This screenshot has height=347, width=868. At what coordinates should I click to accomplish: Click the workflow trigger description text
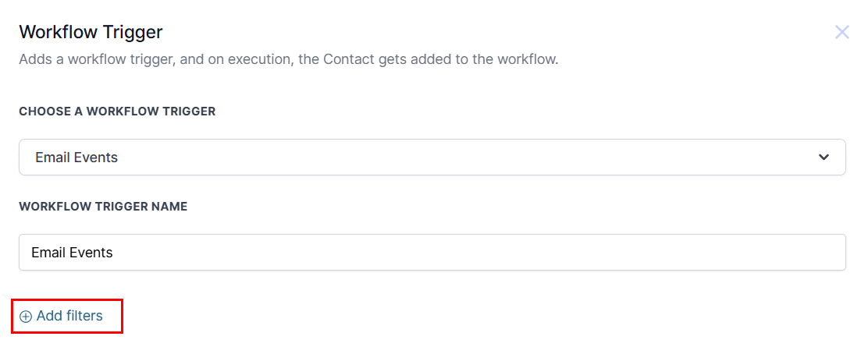pyautogui.click(x=288, y=59)
